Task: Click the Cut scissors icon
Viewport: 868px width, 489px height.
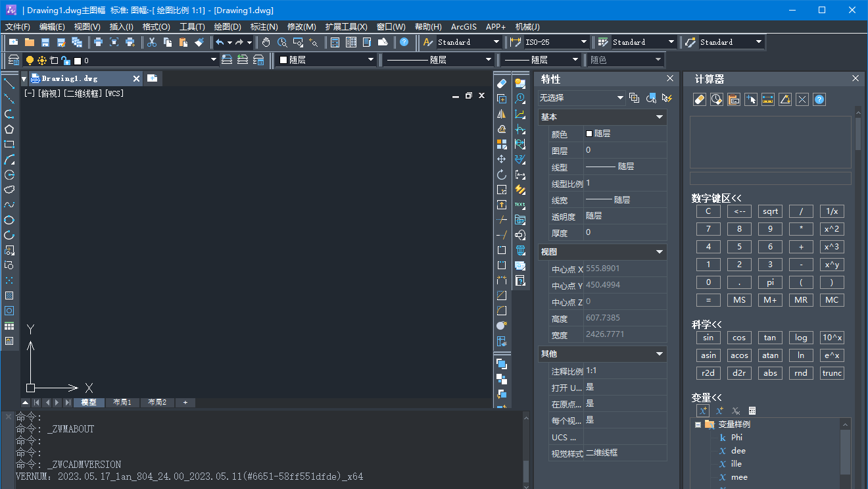Action: (x=152, y=42)
